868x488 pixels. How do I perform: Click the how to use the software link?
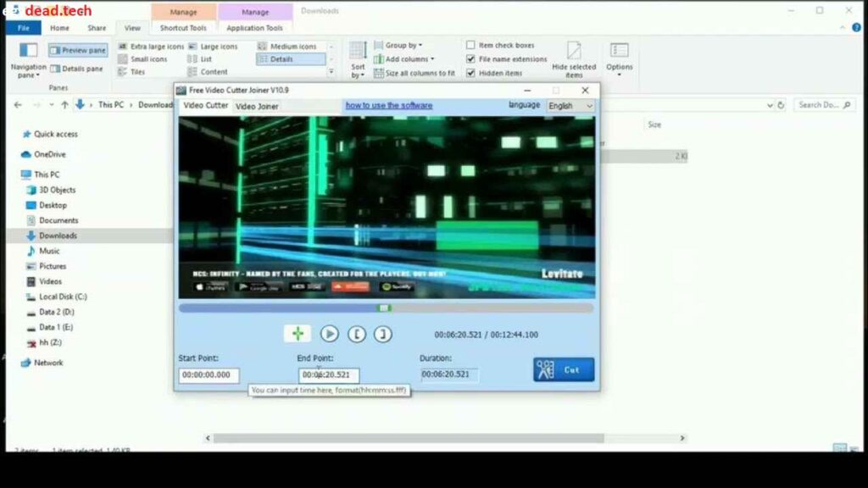pyautogui.click(x=389, y=105)
